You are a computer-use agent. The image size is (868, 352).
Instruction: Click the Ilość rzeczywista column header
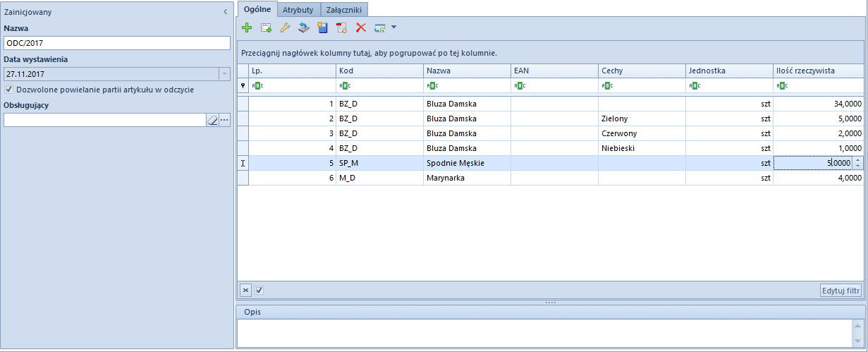pos(819,71)
